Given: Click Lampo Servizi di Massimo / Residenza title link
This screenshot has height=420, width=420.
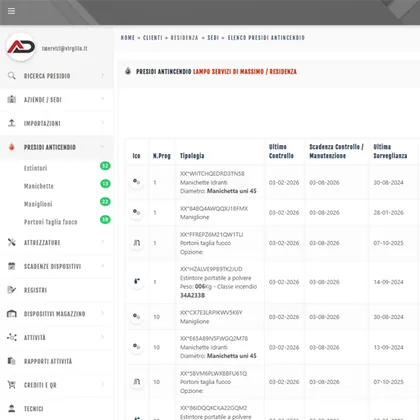Looking at the screenshot, I should click(245, 72).
